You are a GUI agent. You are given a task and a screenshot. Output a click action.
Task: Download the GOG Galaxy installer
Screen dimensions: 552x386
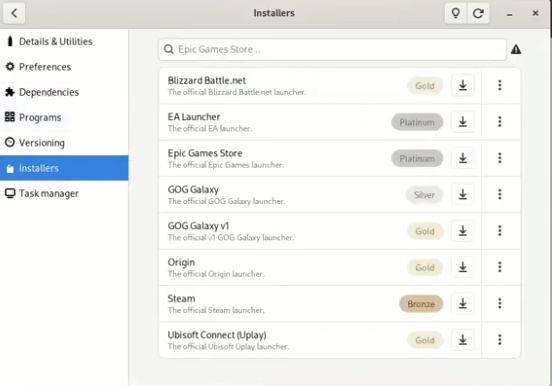(463, 194)
